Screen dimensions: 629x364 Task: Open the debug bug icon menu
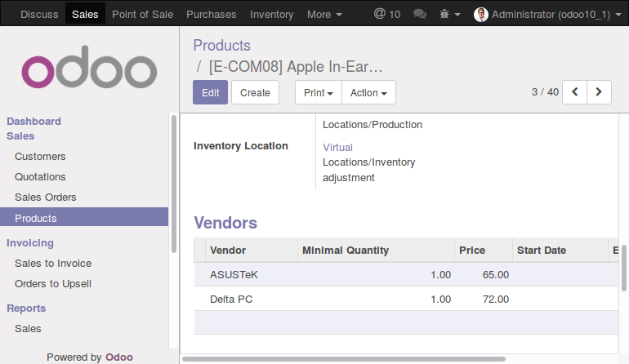(x=449, y=15)
